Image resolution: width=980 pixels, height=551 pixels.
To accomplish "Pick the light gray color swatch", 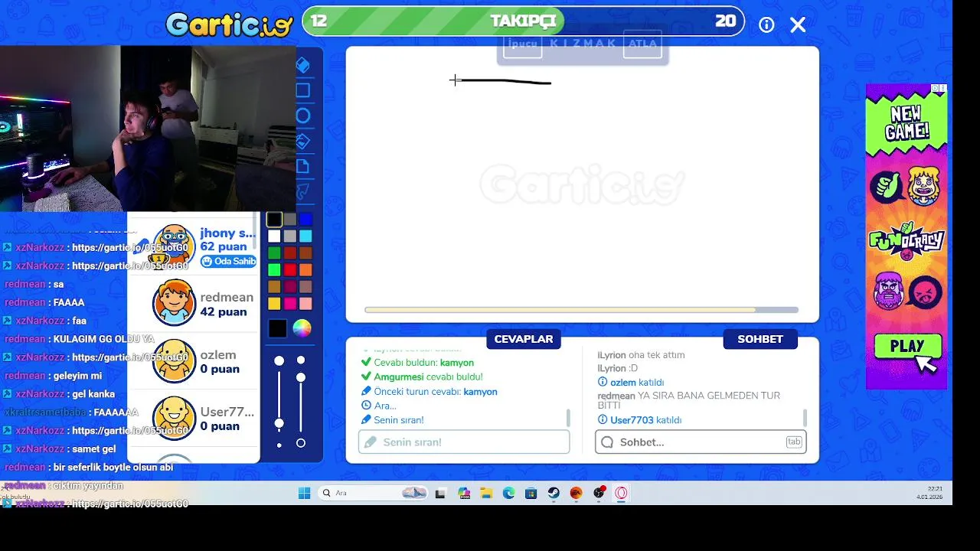I will (290, 236).
